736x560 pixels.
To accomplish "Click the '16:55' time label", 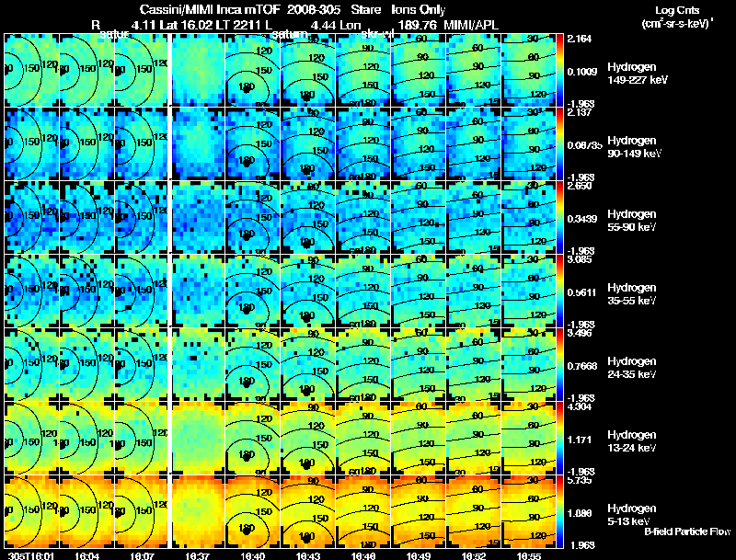I will (529, 555).
